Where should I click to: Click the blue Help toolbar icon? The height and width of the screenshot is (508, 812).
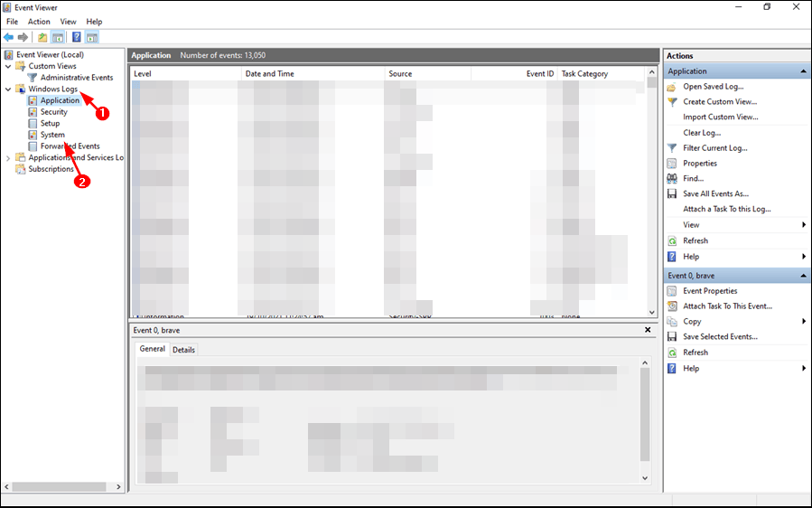click(x=76, y=37)
